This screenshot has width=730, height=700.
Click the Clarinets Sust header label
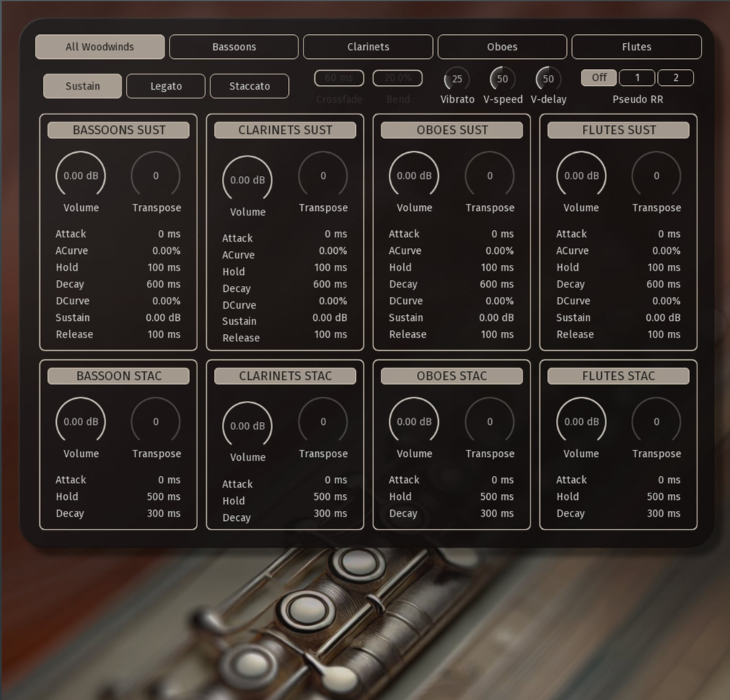[285, 130]
